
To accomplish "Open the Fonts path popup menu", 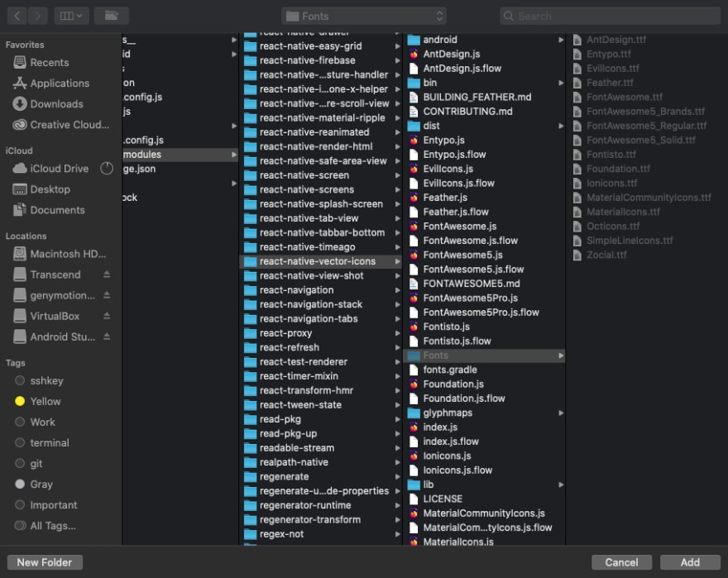I will tap(364, 17).
